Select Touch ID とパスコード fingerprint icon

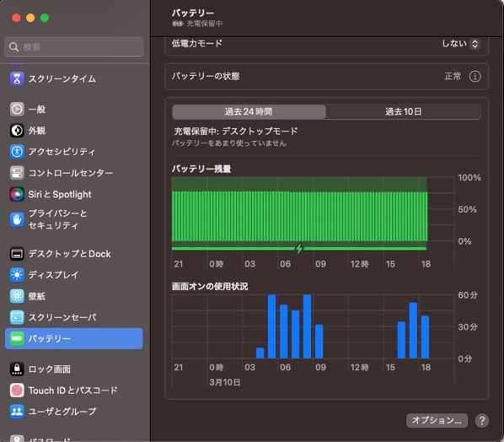[17, 391]
